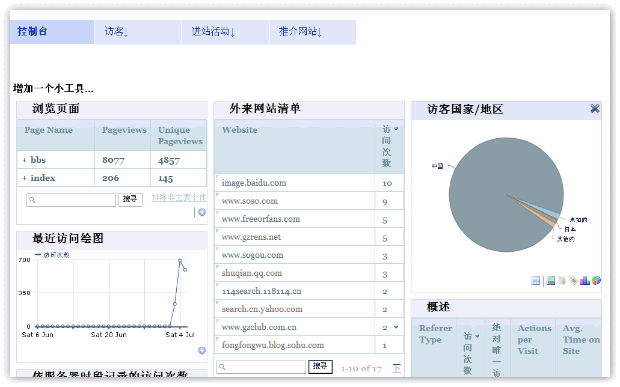Select the 控制台 tab
Image resolution: width=620 pixels, height=387 pixels.
point(52,32)
